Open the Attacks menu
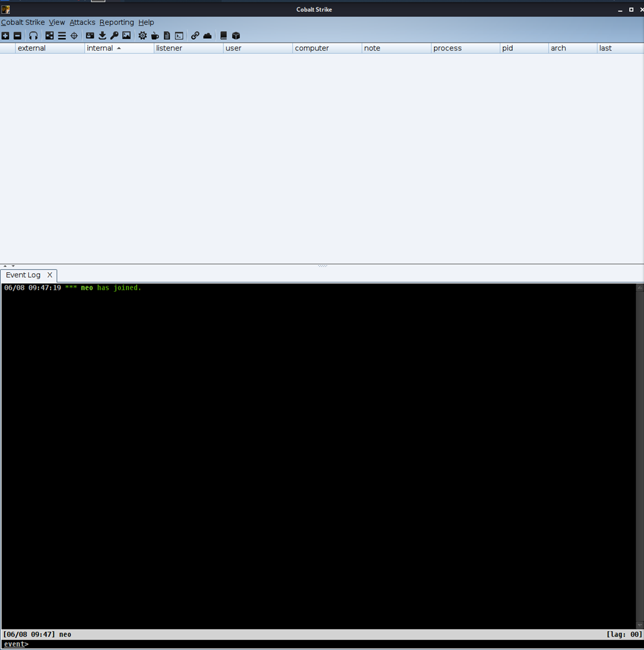The image size is (644, 650). tap(82, 22)
